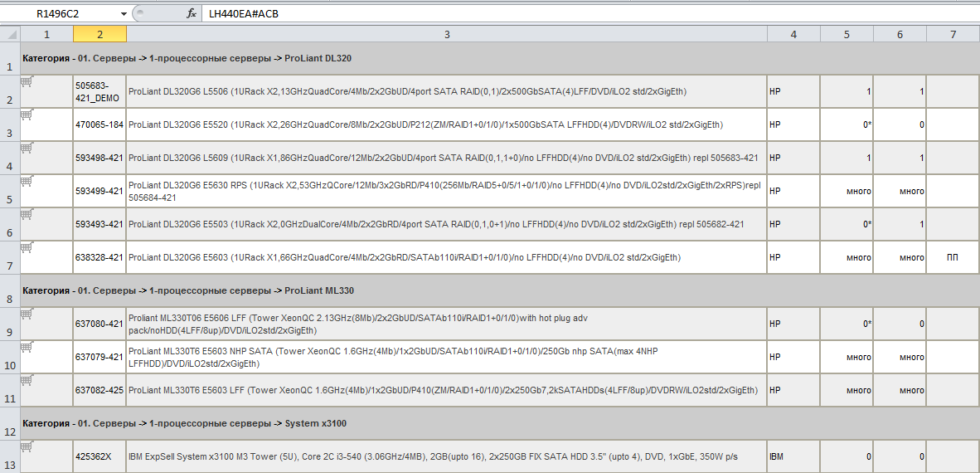
Task: Select cell with code 470065-184
Action: 100,125
